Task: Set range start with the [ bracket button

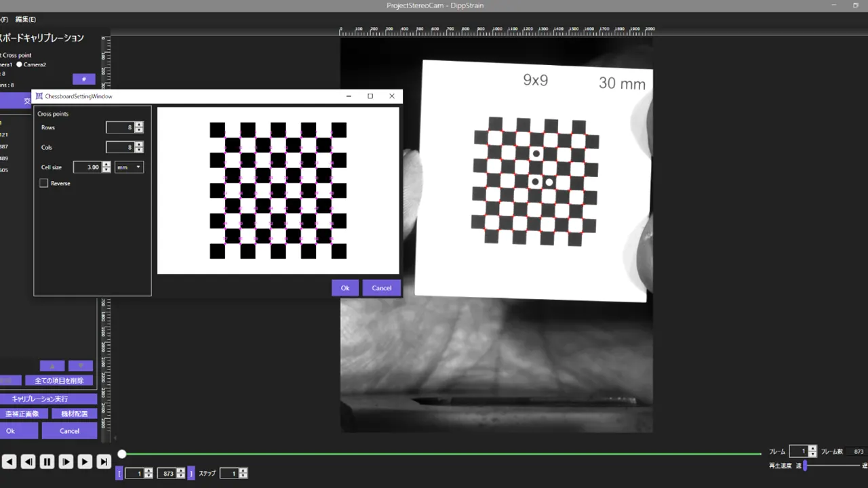Action: [120, 473]
